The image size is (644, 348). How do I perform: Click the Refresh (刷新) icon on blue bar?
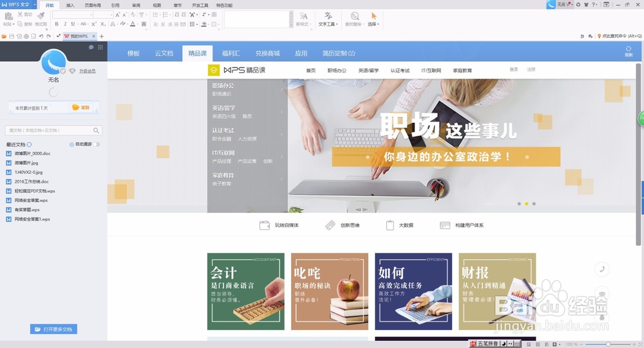[x=629, y=51]
